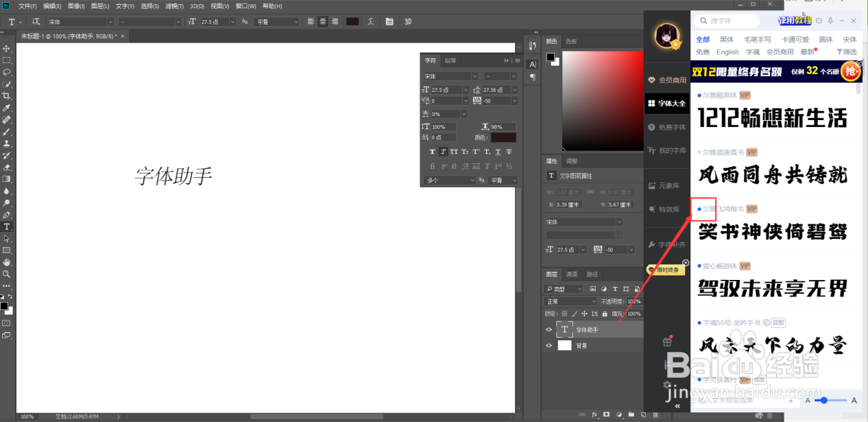Collapse the font assistant sidebar arrows
This screenshot has width=868, height=422.
[x=677, y=406]
